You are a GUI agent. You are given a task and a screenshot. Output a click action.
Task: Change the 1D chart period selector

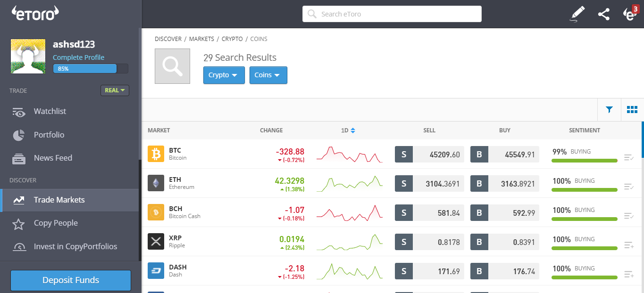(x=348, y=130)
